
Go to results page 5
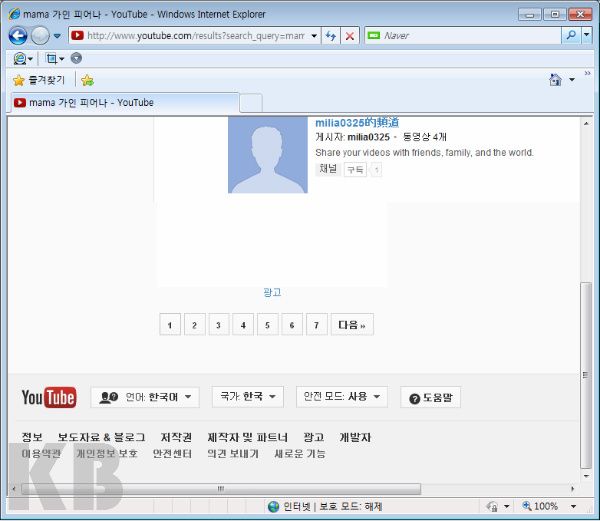click(267, 325)
